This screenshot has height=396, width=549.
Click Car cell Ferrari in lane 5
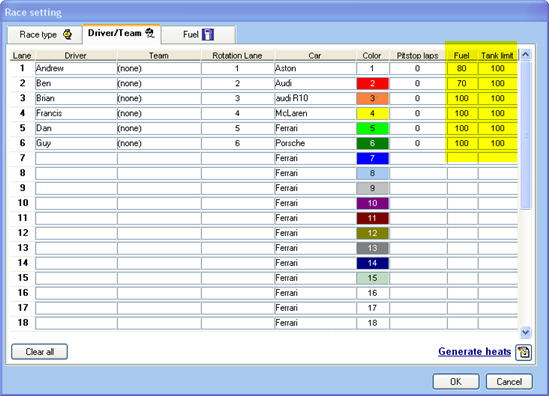tap(315, 128)
